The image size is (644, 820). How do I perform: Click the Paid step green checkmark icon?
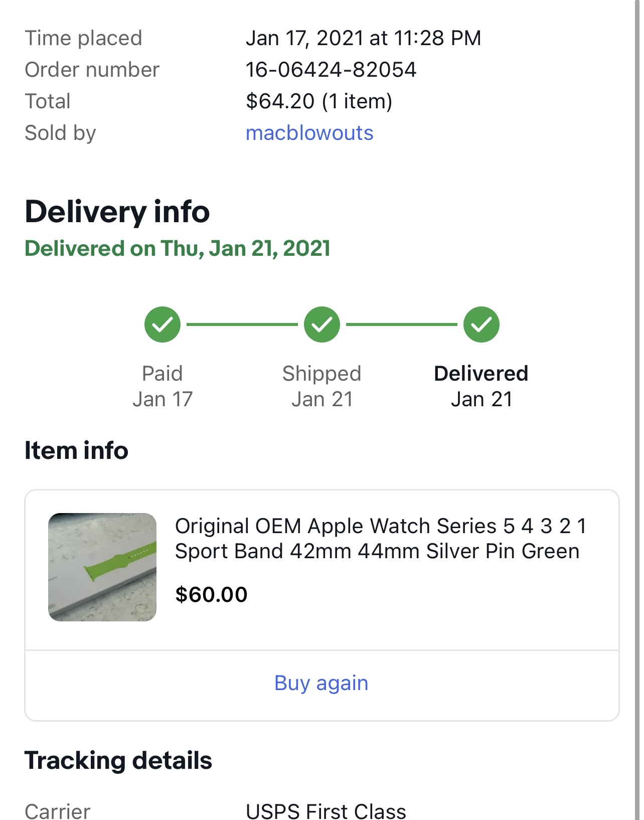click(163, 324)
